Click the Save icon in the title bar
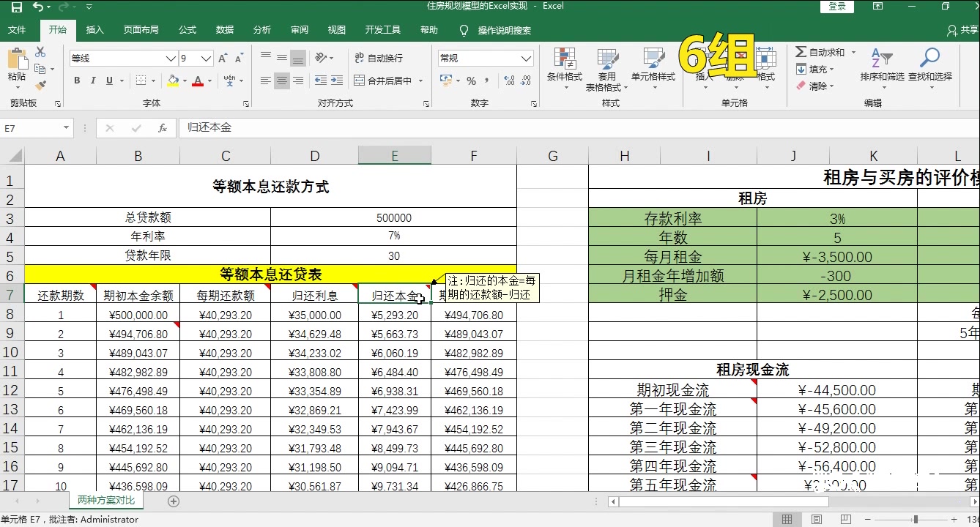This screenshot has width=980, height=527. 16,7
